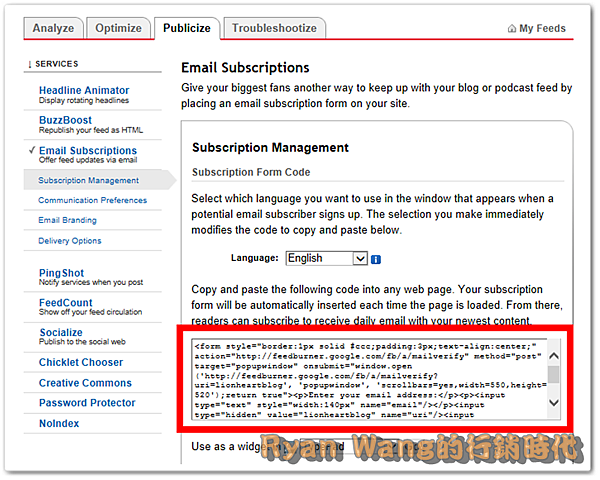Select Subscription Management submenu item
Viewport: 600px width, 480px height.
click(88, 180)
